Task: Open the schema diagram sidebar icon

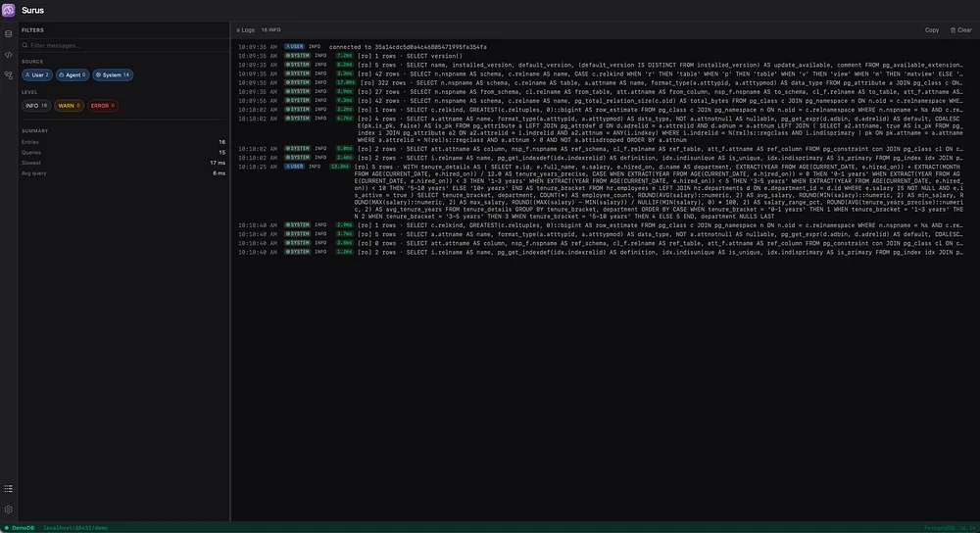Action: [8, 75]
